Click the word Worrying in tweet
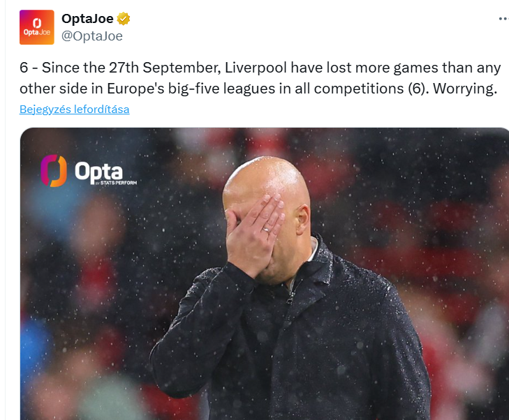The image size is (509, 420). (x=465, y=89)
